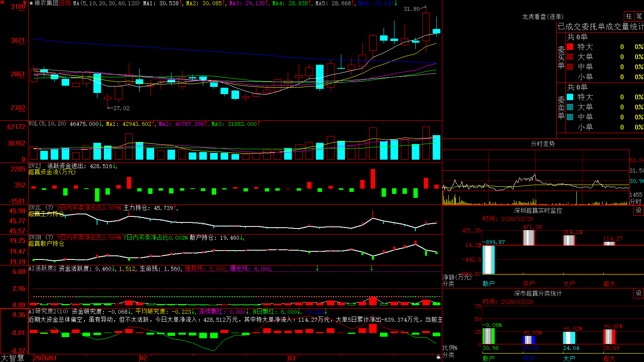Click the 散户 30.96 bar in 分类统计
644x362 pixels.
coord(489,336)
